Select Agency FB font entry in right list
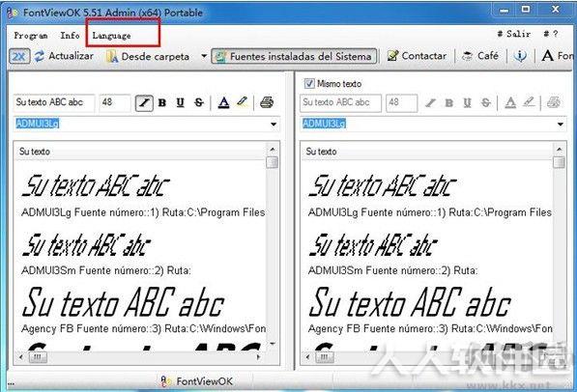This screenshot has width=577, height=392. [430, 311]
